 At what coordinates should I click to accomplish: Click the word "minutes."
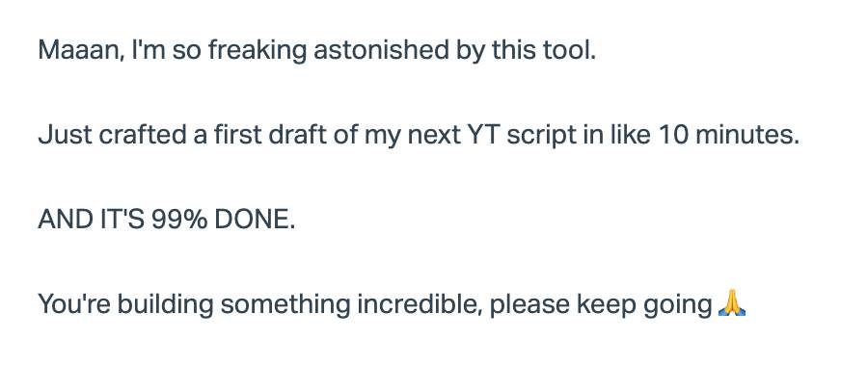(747, 136)
